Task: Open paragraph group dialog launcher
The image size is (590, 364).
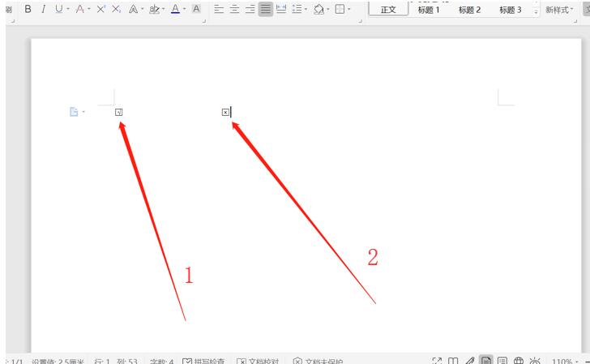Action: click(360, 21)
